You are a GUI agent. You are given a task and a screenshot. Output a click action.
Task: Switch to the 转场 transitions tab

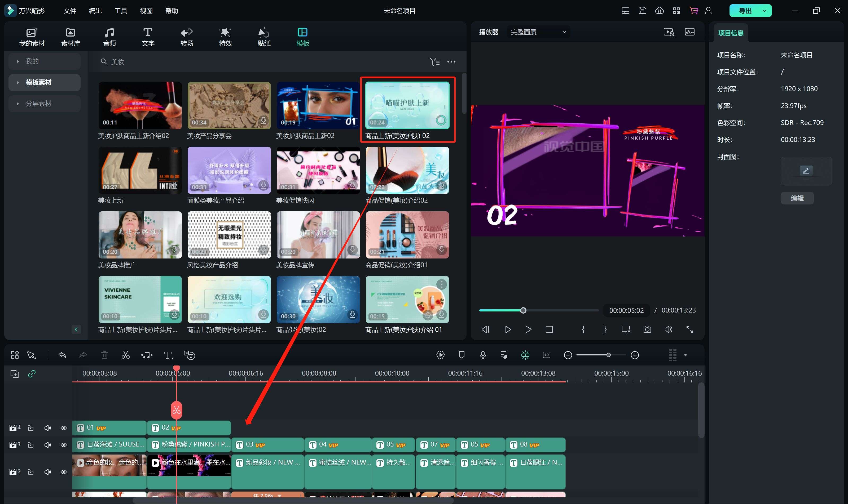(187, 37)
